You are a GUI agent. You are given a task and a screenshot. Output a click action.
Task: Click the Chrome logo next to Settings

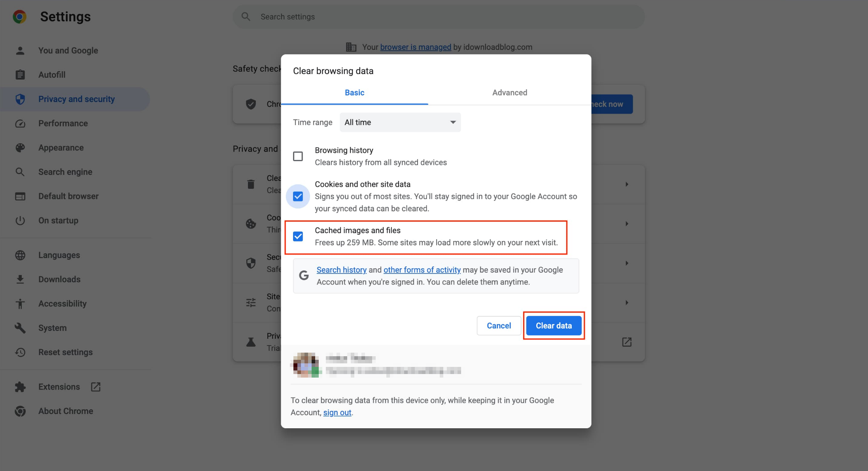19,16
